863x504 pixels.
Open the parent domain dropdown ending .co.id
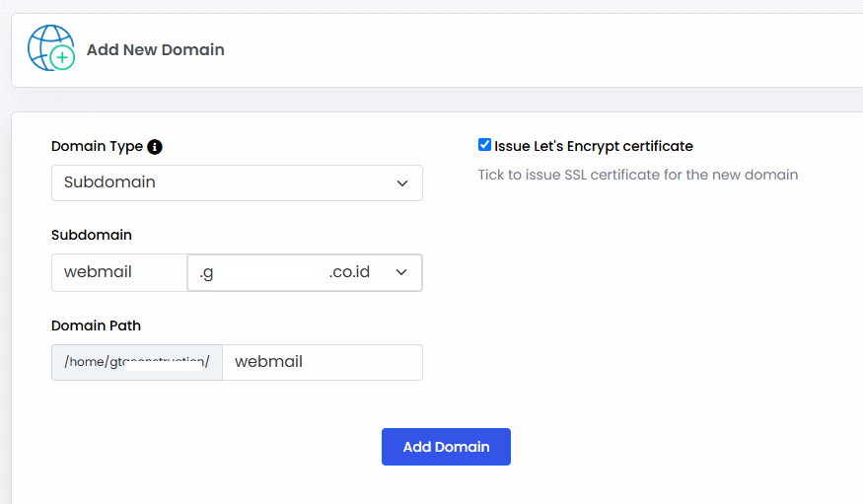tap(305, 272)
